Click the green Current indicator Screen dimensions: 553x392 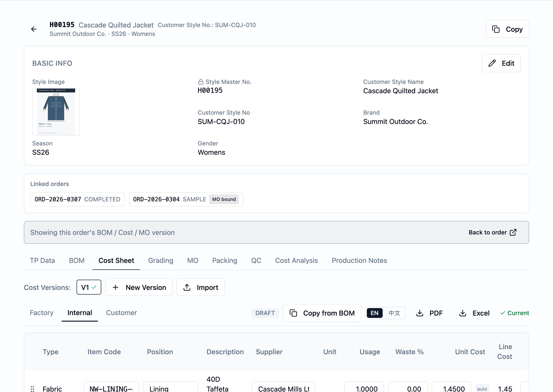coord(514,313)
